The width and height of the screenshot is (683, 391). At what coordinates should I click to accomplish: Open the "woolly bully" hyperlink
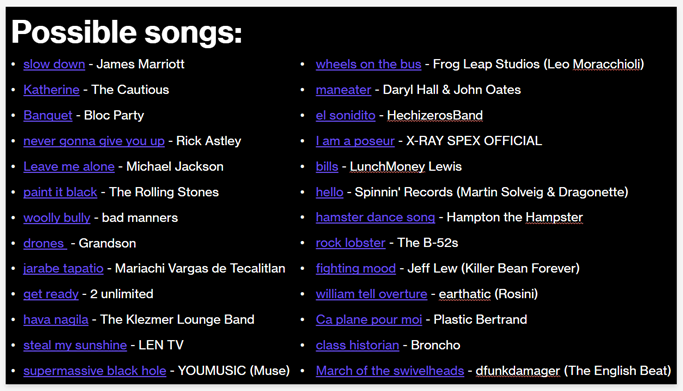point(57,218)
